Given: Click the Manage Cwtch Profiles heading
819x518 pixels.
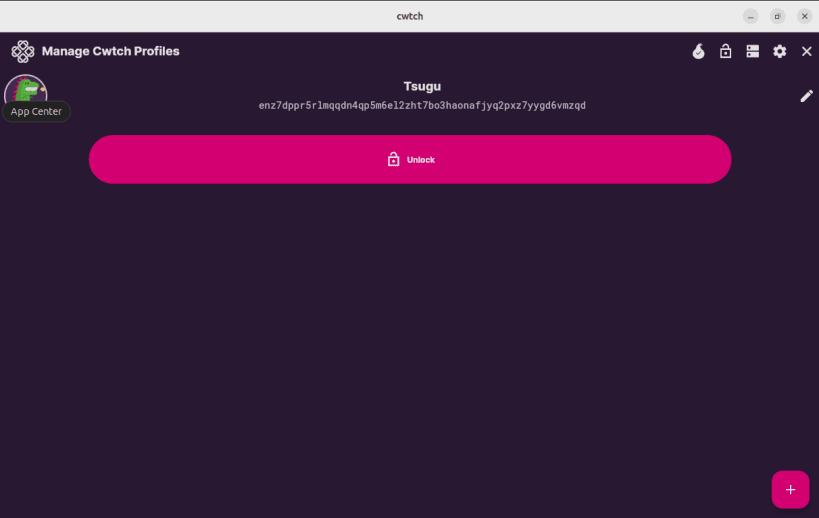Looking at the screenshot, I should (111, 51).
